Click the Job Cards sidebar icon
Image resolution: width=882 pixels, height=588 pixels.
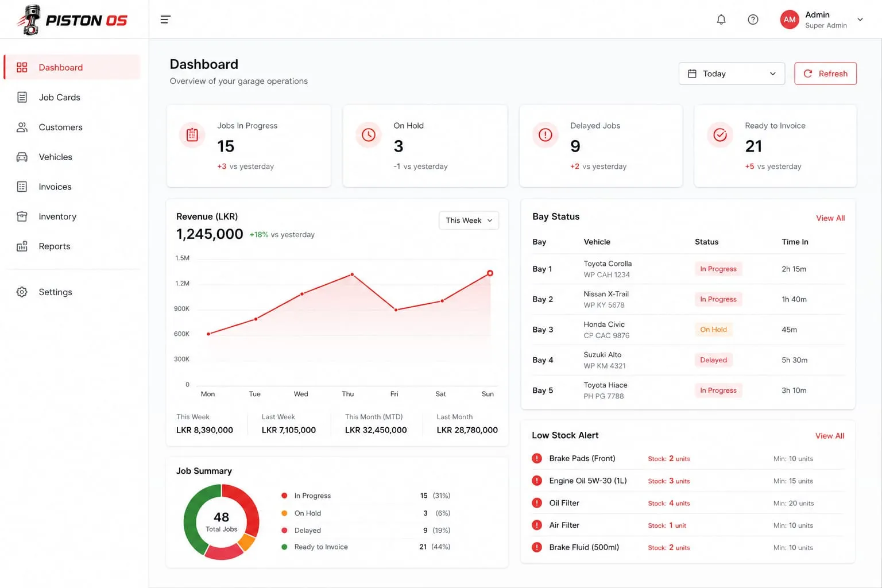coord(22,97)
